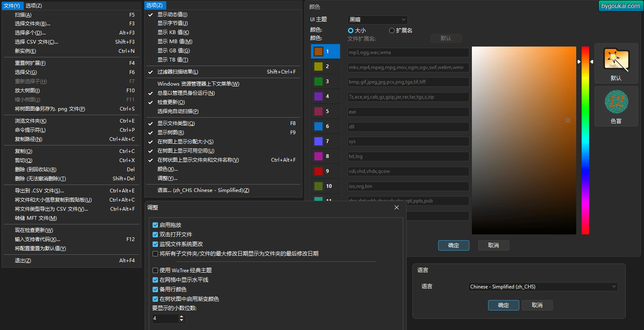Enable the 使用 WizTree 经典主题 checkbox
644x330 pixels.
click(155, 270)
